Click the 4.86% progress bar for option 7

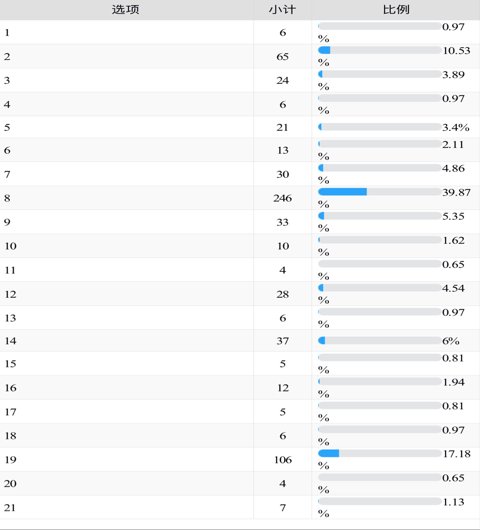380,168
